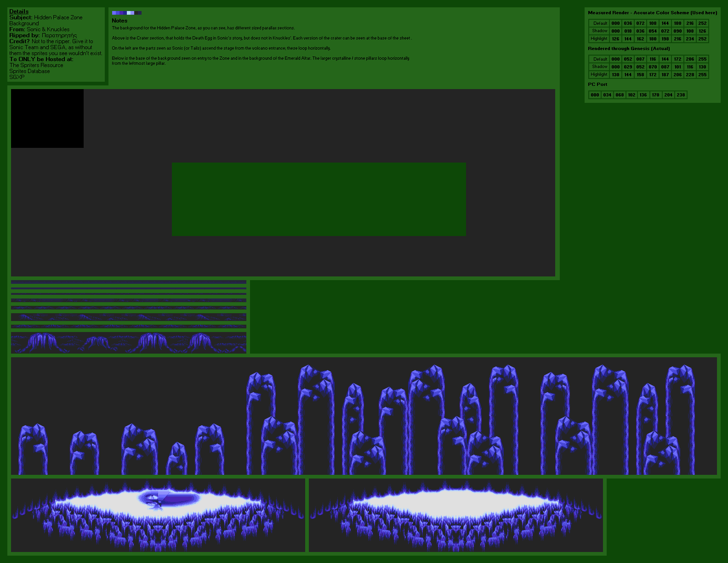Screen dimensions: 728x563
Task: Pick the lavender swatch in the palette strip
Action: click(x=132, y=13)
